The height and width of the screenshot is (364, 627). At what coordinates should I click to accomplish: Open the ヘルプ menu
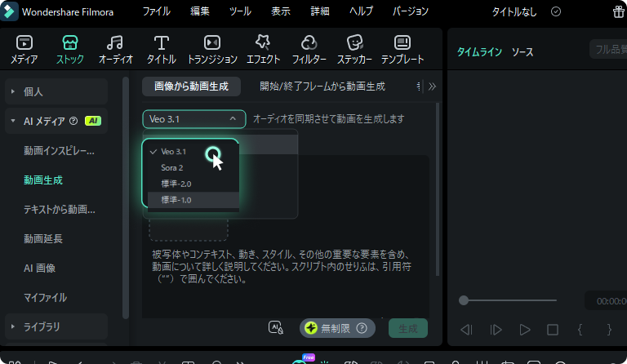point(361,11)
